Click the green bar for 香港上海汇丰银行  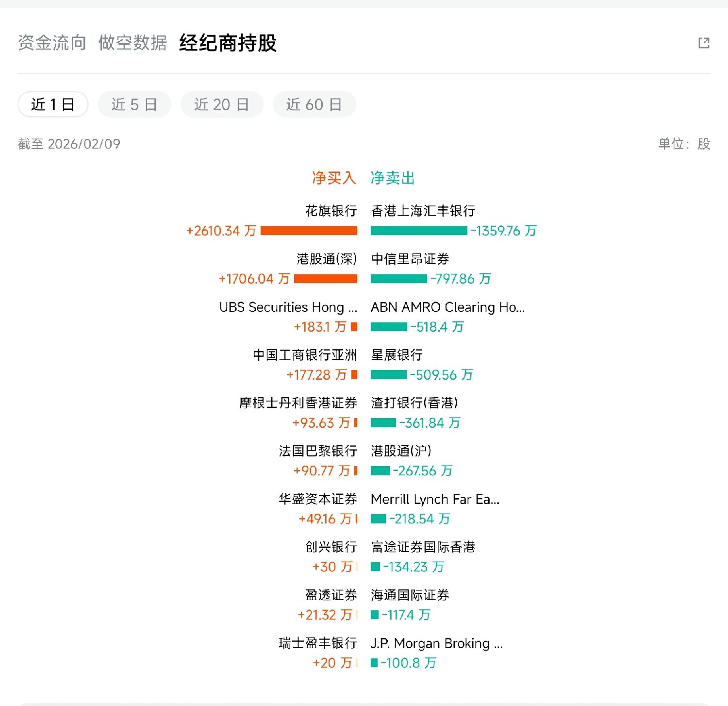pyautogui.click(x=419, y=231)
